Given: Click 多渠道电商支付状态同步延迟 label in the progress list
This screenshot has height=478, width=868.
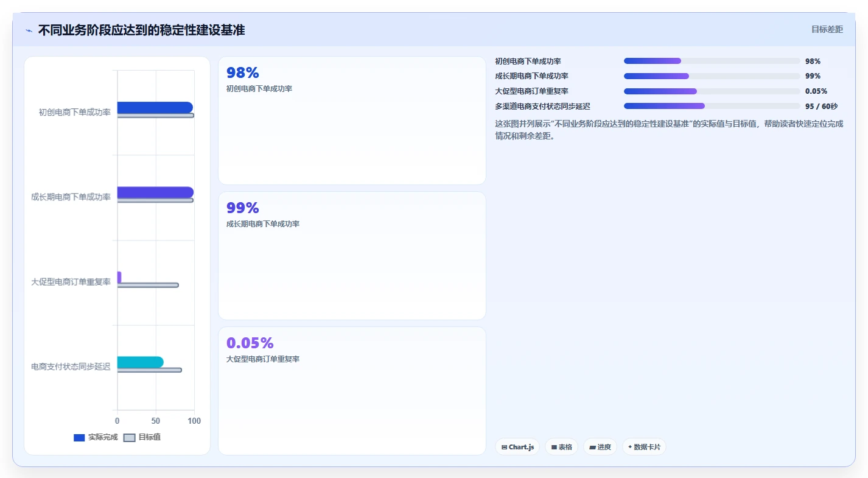Looking at the screenshot, I should pos(543,107).
